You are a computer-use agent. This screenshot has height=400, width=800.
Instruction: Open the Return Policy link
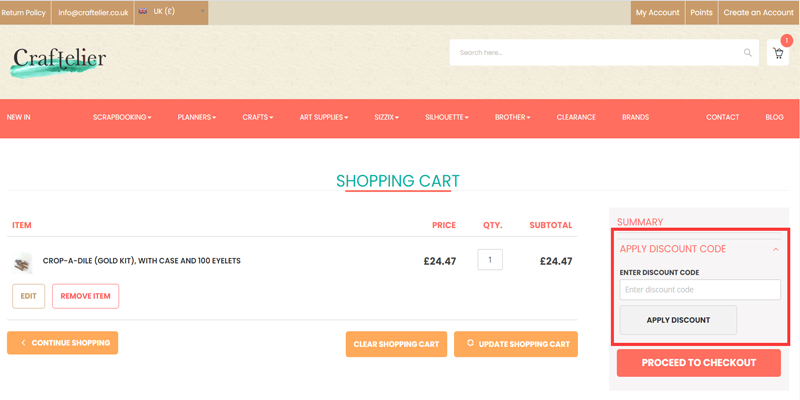[24, 13]
